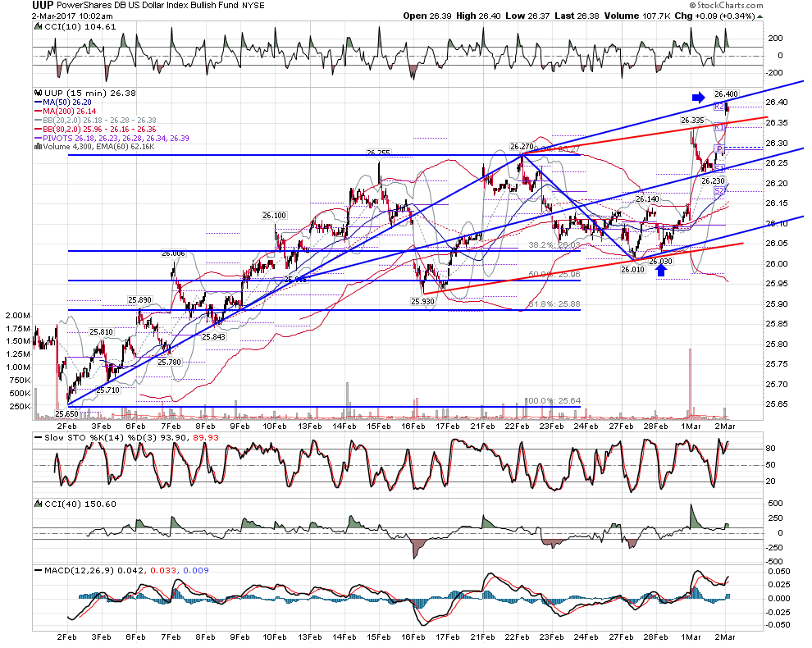Click the 100.0%: 25.64 Fibonacci label

(x=552, y=401)
